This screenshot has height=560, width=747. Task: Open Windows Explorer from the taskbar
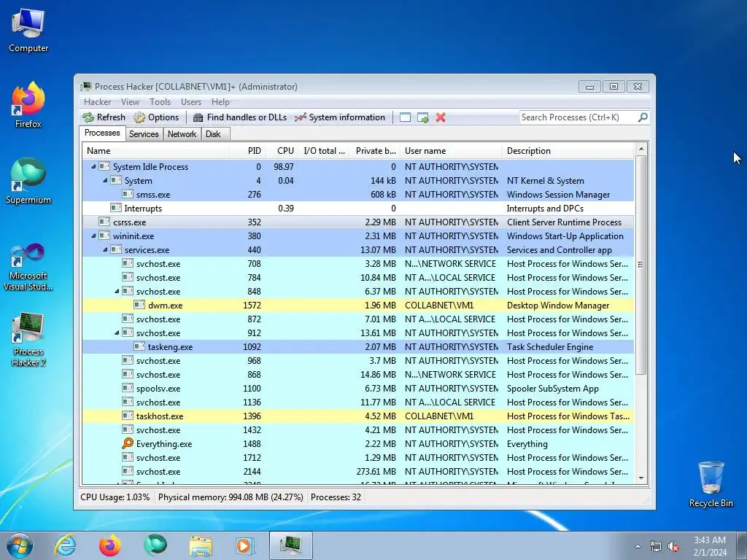click(201, 545)
